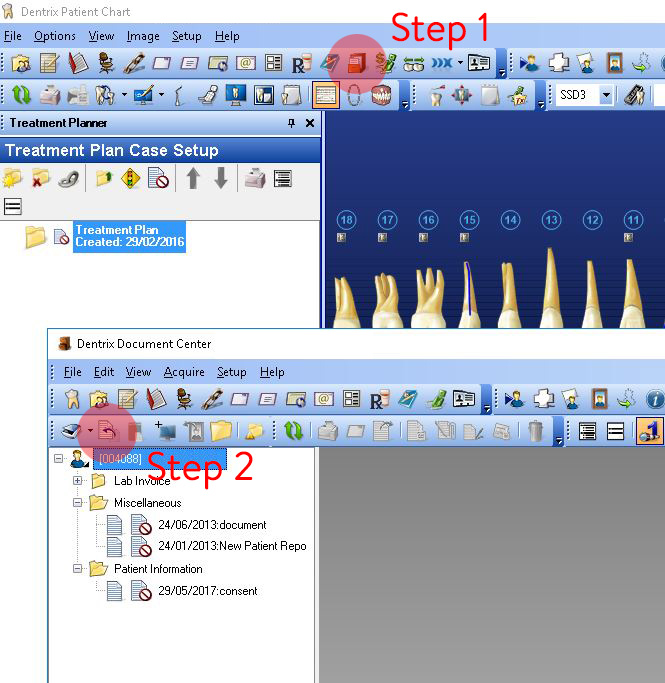Click the info icon in Document Center toolbar
Image resolution: width=665 pixels, height=683 pixels.
(655, 399)
